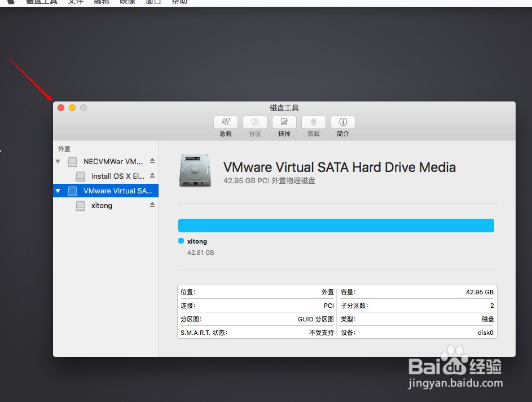Image resolution: width=532 pixels, height=402 pixels.
Task: Open the Partition (分区) tool icon
Action: (x=254, y=122)
